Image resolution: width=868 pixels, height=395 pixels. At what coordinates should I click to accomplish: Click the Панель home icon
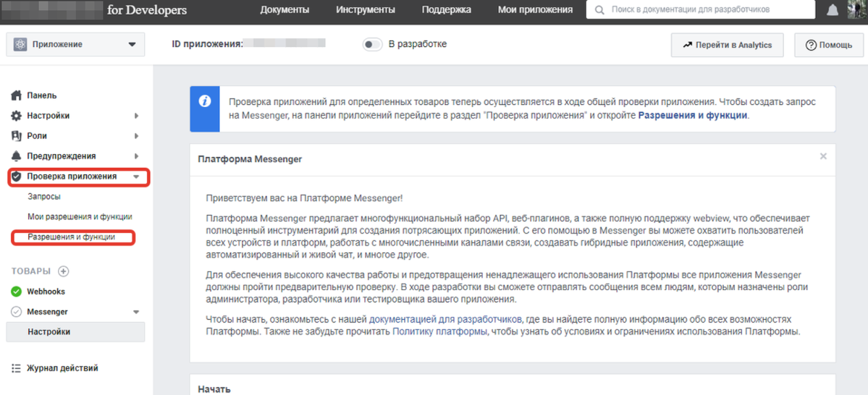pos(17,95)
